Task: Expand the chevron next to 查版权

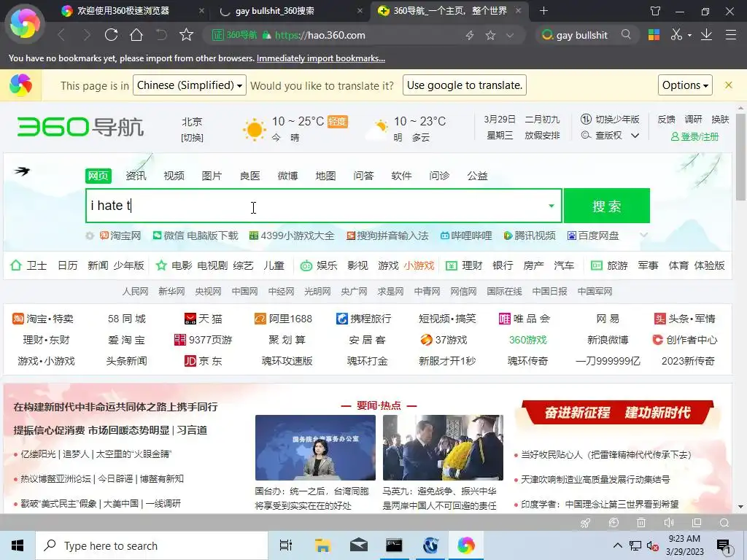Action: point(635,136)
